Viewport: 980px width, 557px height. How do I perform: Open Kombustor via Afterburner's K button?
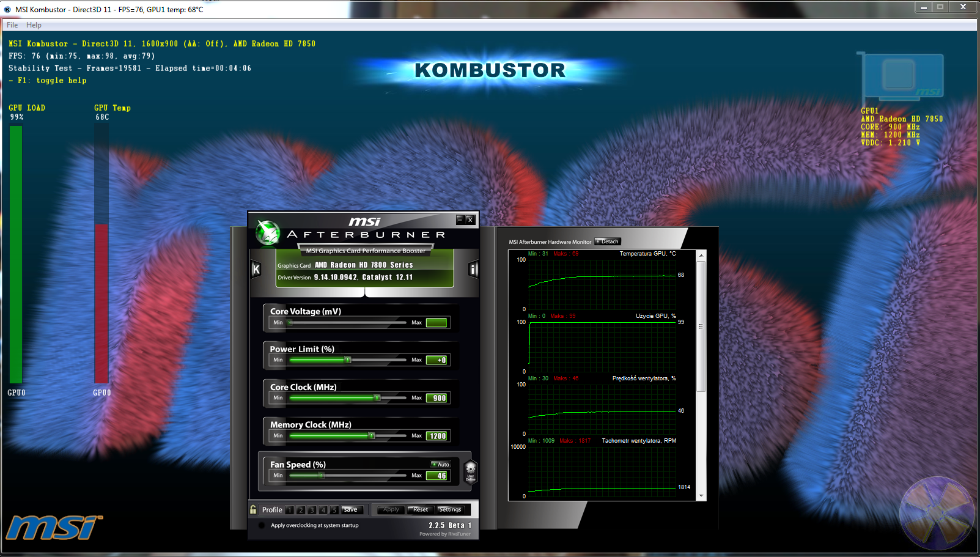click(256, 270)
